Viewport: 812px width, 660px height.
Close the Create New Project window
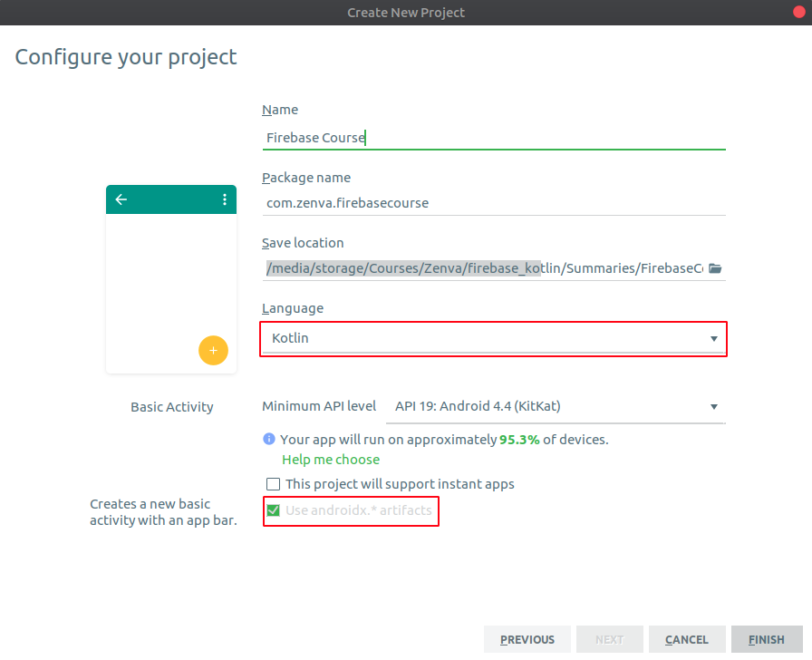(799, 12)
